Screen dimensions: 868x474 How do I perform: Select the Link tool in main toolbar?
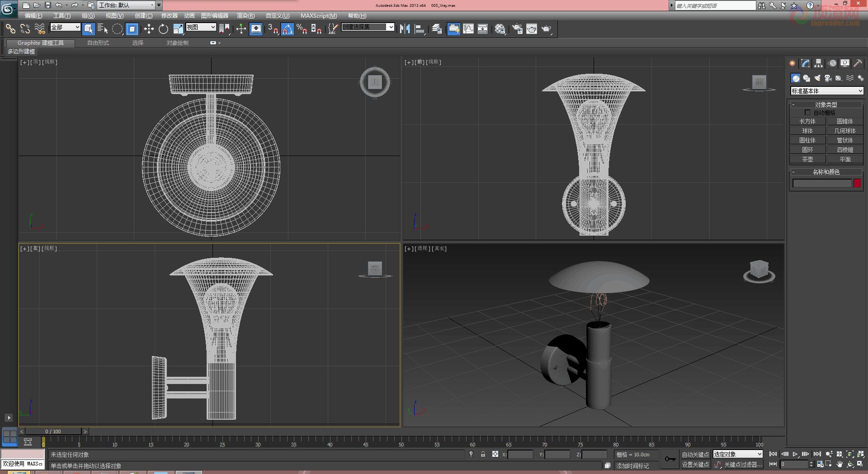(x=10, y=29)
